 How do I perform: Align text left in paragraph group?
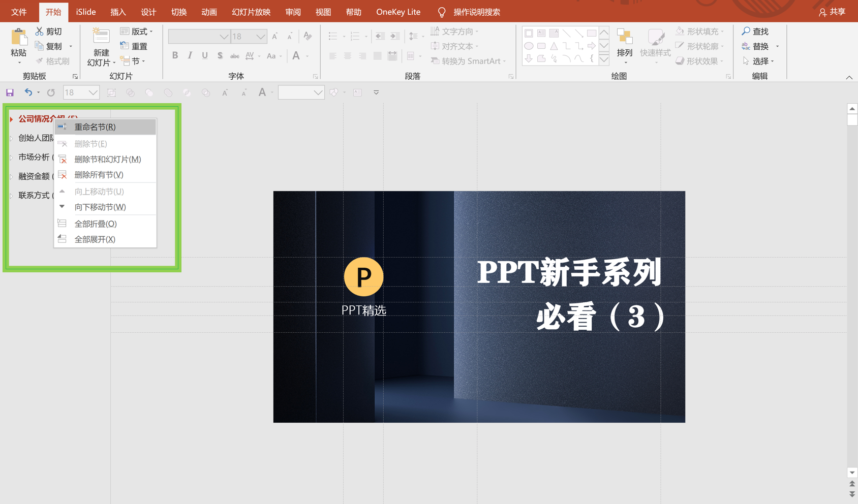332,56
